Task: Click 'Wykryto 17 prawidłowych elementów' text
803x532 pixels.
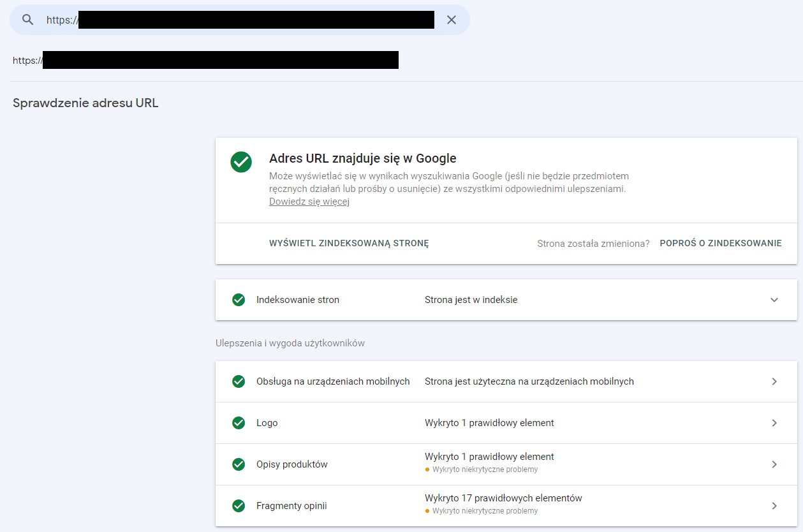Action: [503, 498]
